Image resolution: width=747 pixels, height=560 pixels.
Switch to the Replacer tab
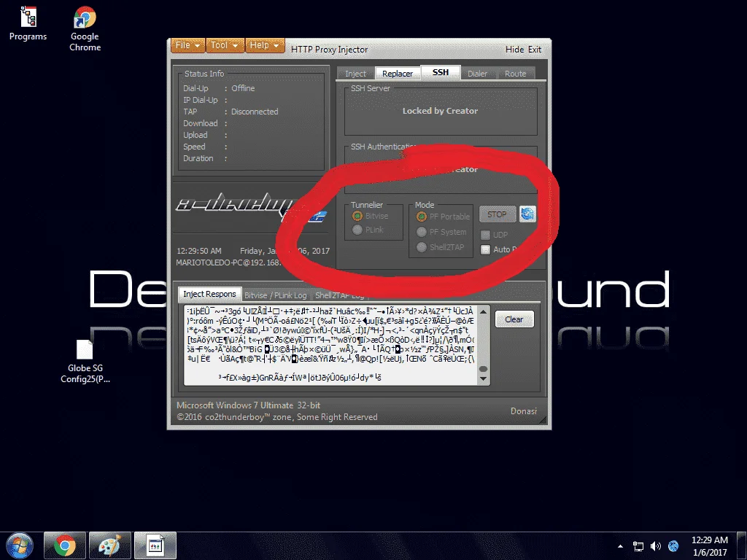pyautogui.click(x=398, y=74)
